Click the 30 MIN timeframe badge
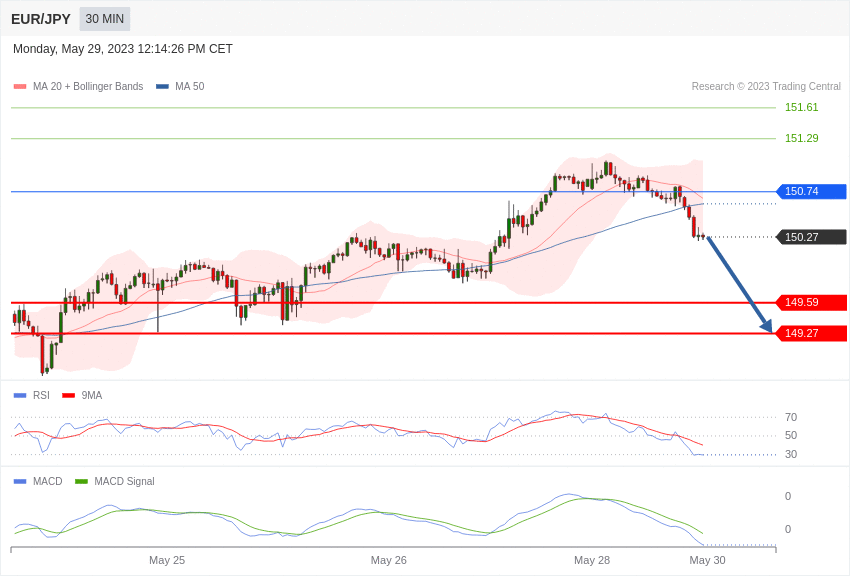 click(x=105, y=19)
